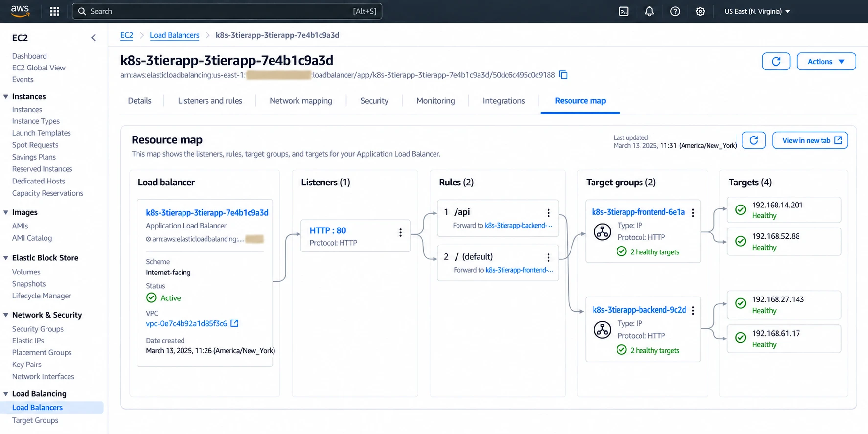
Task: Open options menu for /api rule
Action: pyautogui.click(x=548, y=213)
